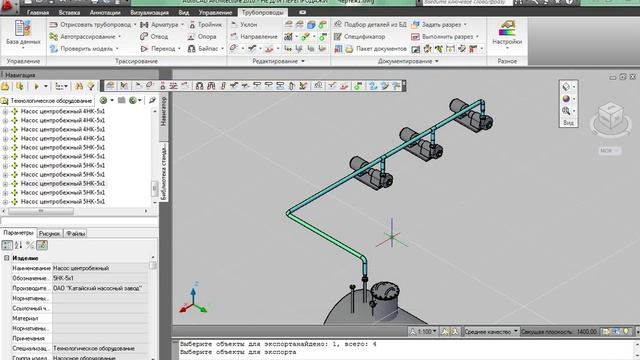Insert a Тройник tee fitting
The width and height of the screenshot is (640, 360).
(205, 24)
